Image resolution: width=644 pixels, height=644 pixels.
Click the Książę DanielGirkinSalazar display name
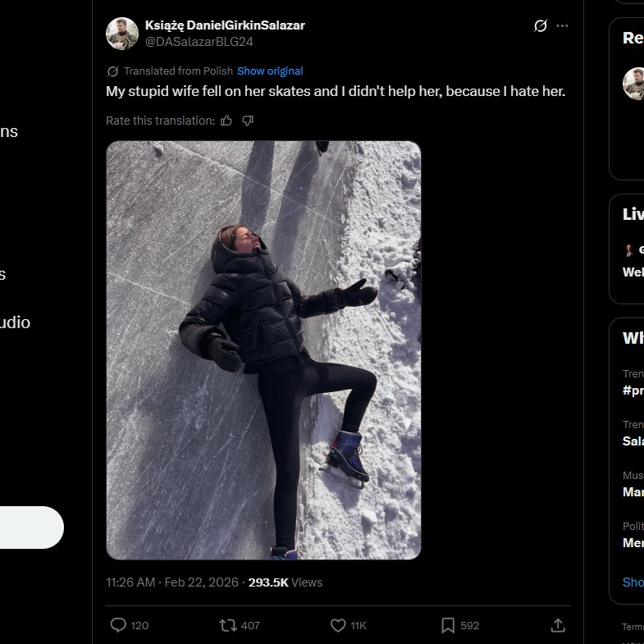224,25
